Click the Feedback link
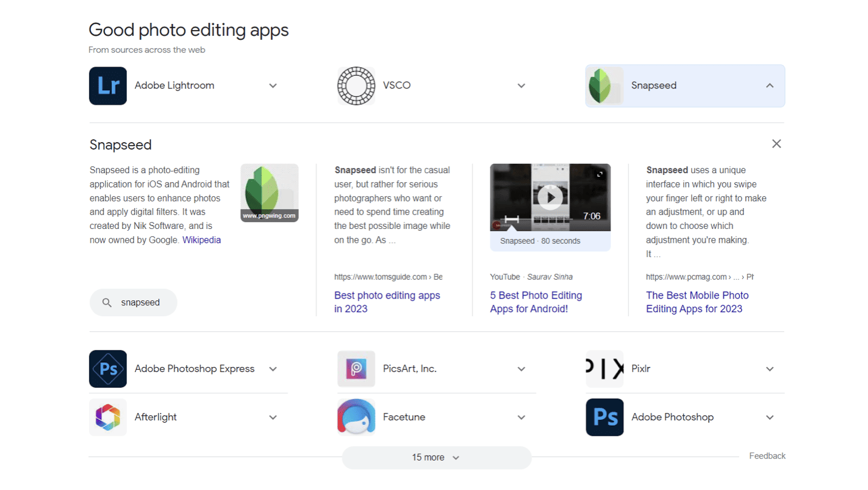This screenshot has height=490, width=868. (x=767, y=455)
